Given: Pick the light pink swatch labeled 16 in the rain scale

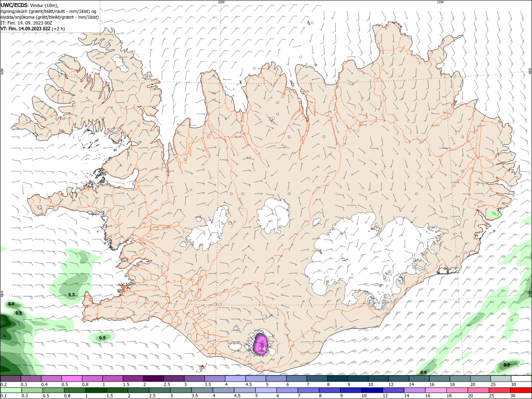Looking at the screenshot, I should pyautogui.click(x=436, y=390).
